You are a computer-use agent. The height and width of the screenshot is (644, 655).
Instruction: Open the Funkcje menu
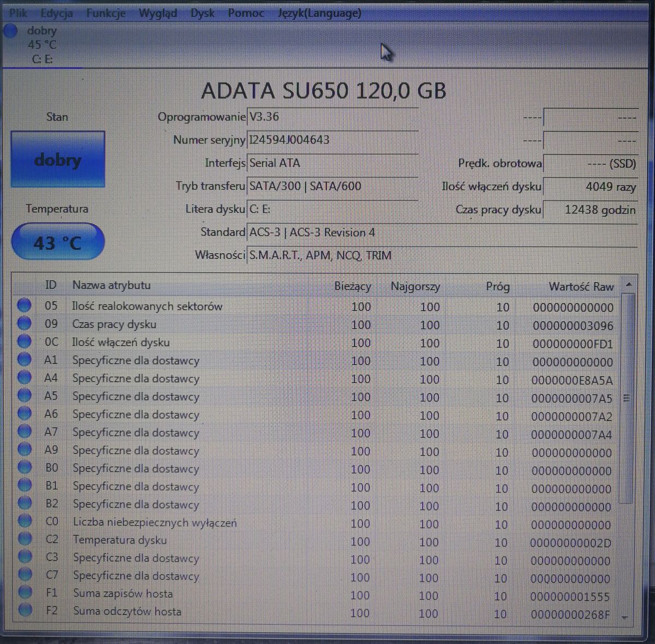(106, 13)
